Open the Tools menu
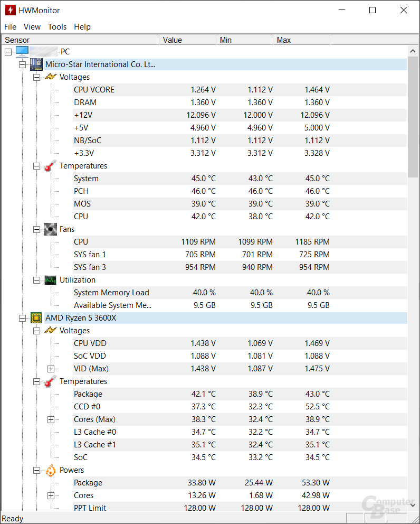Viewport: 420px width, 524px height. (57, 27)
